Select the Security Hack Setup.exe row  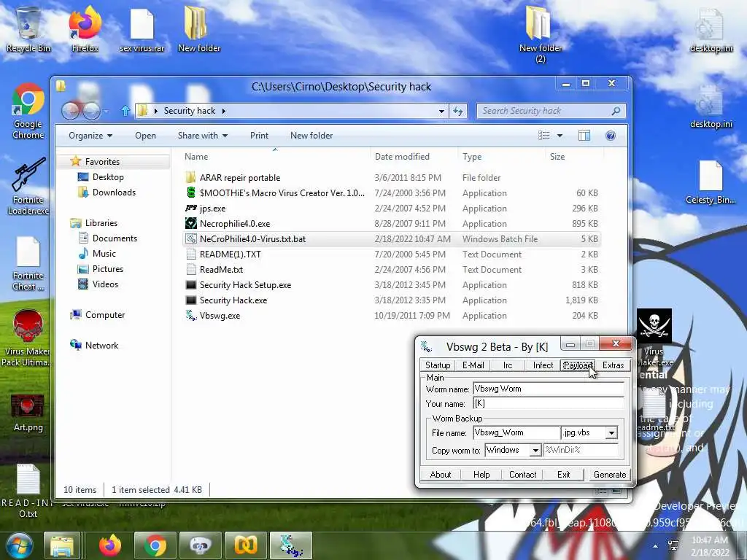coord(392,285)
